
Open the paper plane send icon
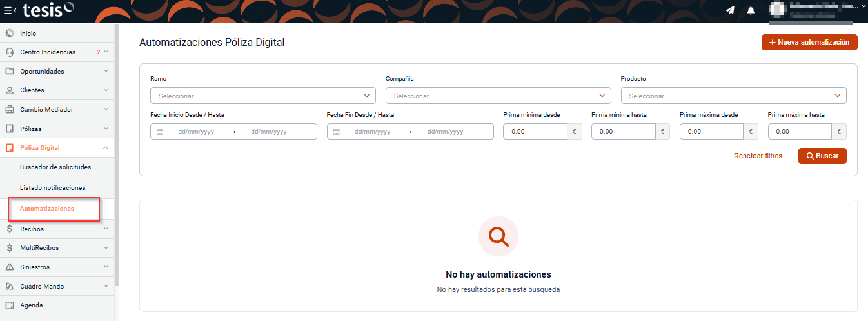tap(730, 10)
